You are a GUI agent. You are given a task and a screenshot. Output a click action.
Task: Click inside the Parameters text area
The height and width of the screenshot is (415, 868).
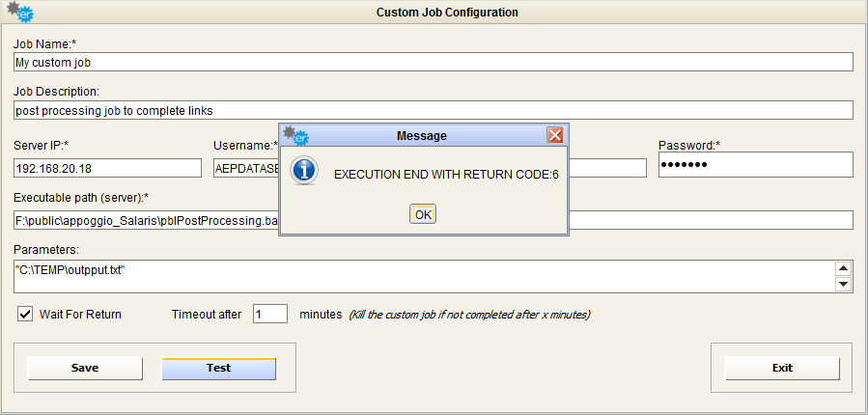423,276
